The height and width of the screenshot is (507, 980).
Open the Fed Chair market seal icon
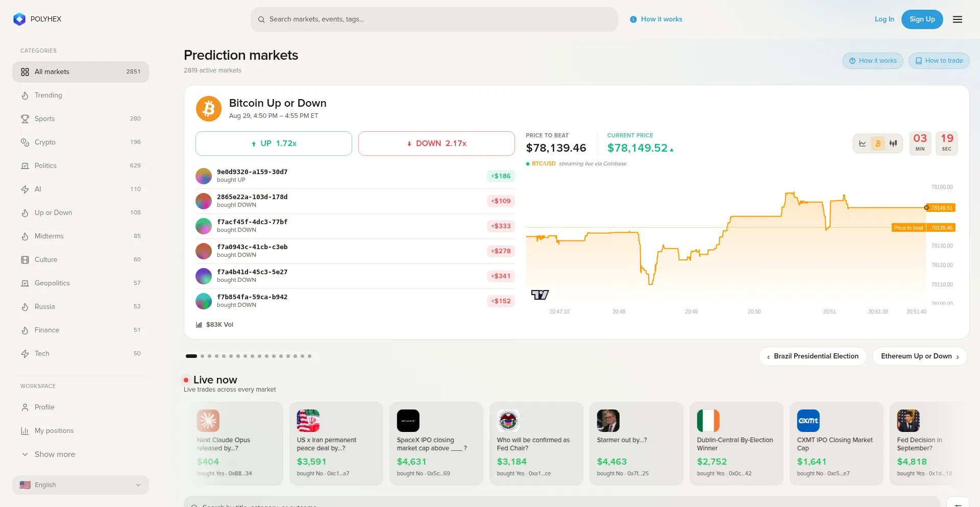point(508,421)
